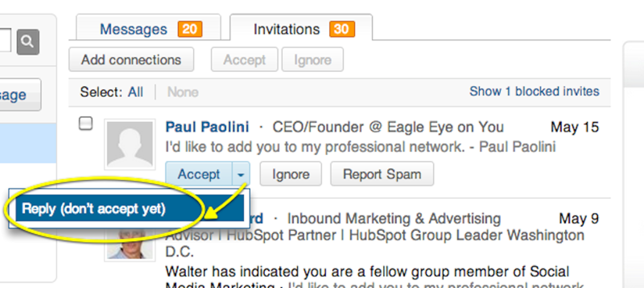Click the Add connections button
The width and height of the screenshot is (644, 288).
(x=131, y=60)
